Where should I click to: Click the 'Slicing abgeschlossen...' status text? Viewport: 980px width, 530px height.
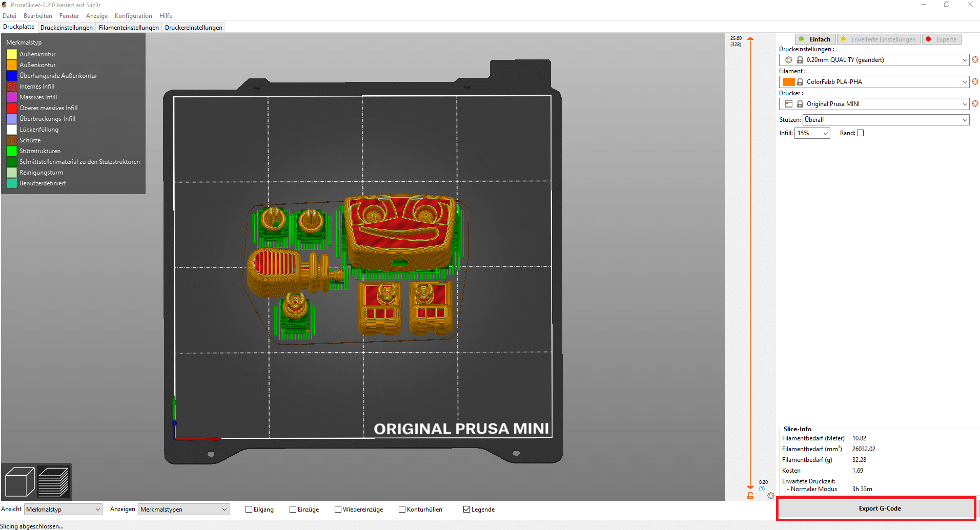(x=32, y=526)
